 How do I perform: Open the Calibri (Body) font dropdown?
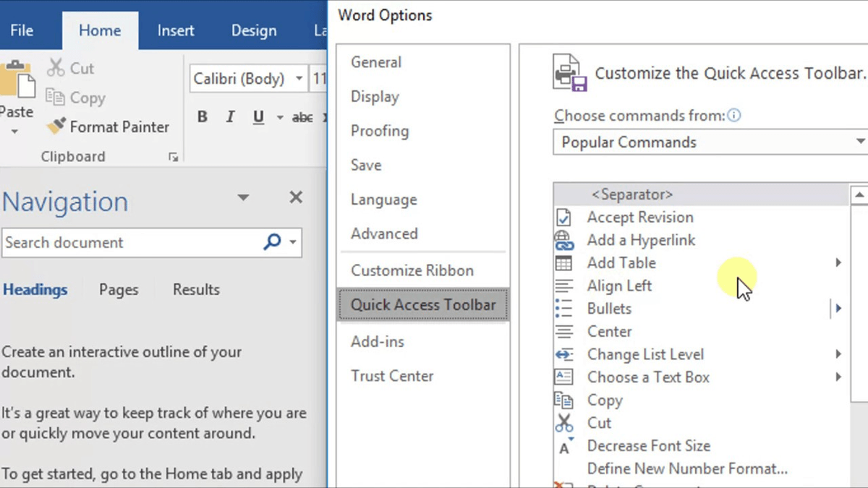[x=299, y=79]
